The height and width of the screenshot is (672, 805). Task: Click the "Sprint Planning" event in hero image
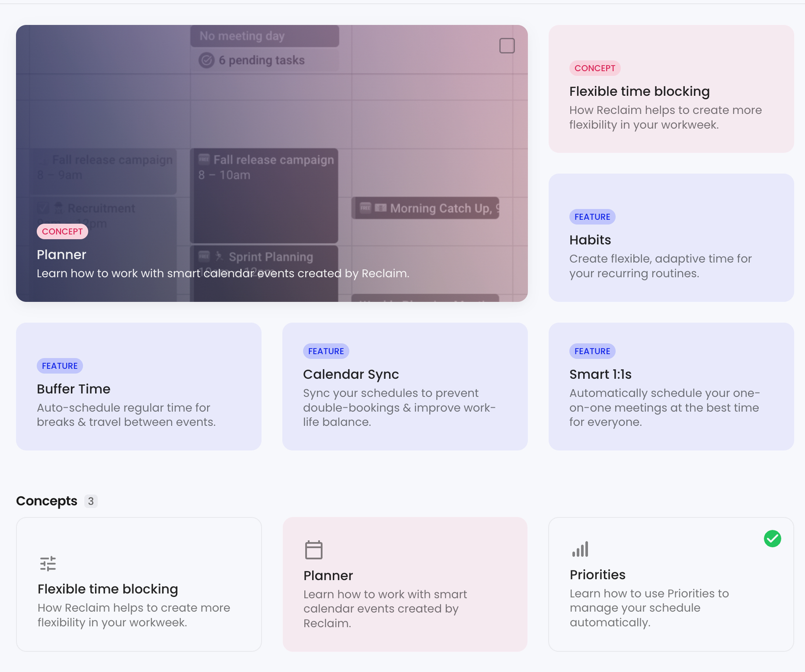[264, 273]
